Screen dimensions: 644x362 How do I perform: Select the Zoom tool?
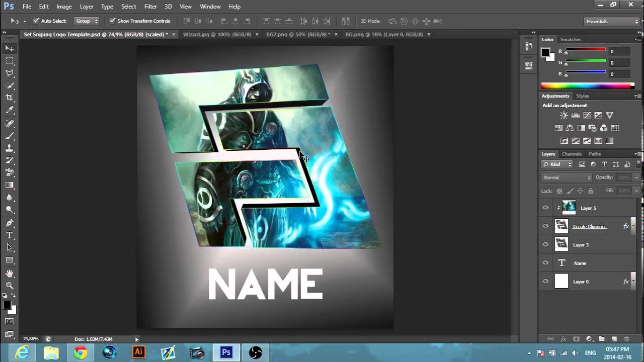point(10,286)
